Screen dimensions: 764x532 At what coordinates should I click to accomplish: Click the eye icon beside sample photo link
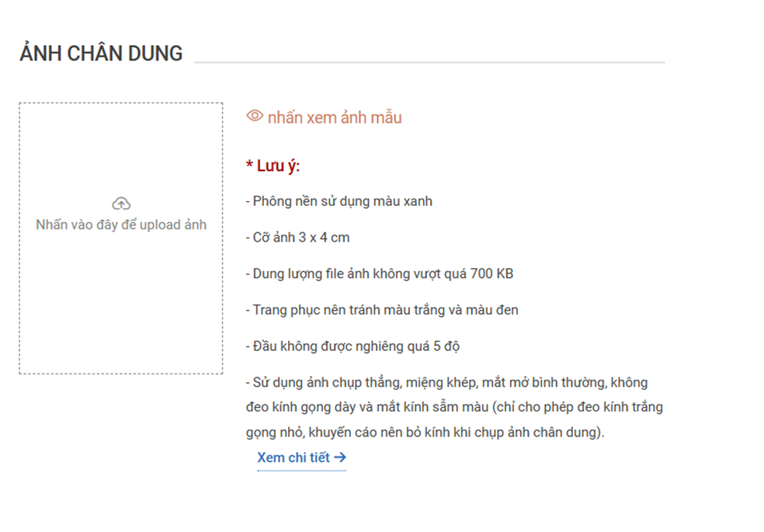[x=255, y=116]
